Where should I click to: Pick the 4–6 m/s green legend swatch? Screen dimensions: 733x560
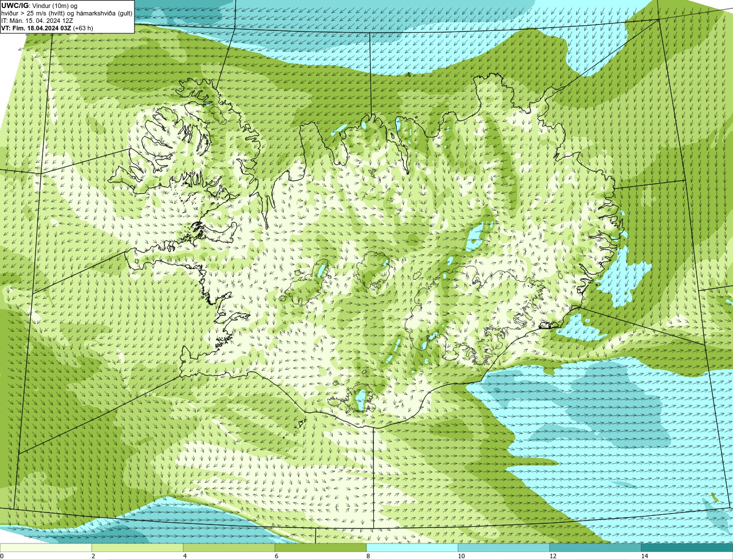click(229, 547)
